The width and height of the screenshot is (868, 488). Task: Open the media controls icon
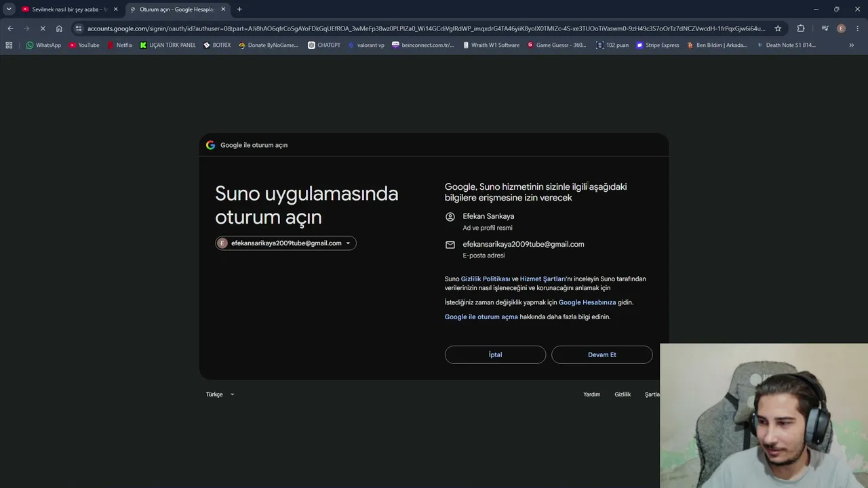[825, 28]
